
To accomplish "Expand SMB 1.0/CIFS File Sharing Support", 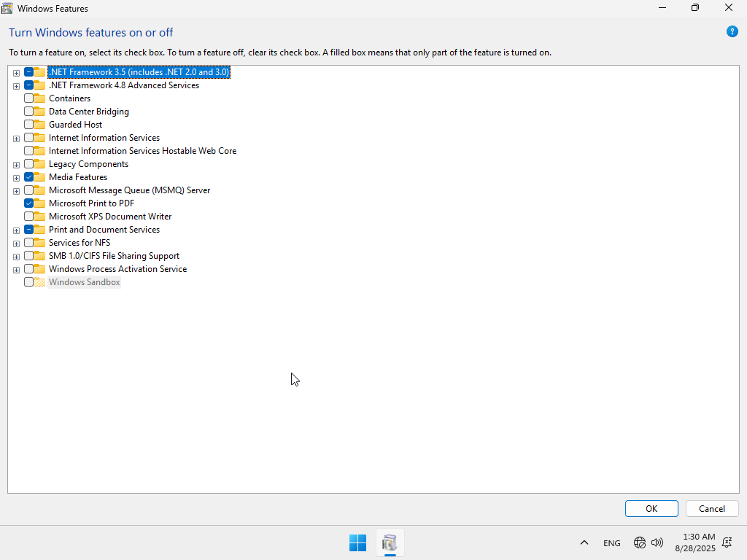I will click(x=16, y=257).
